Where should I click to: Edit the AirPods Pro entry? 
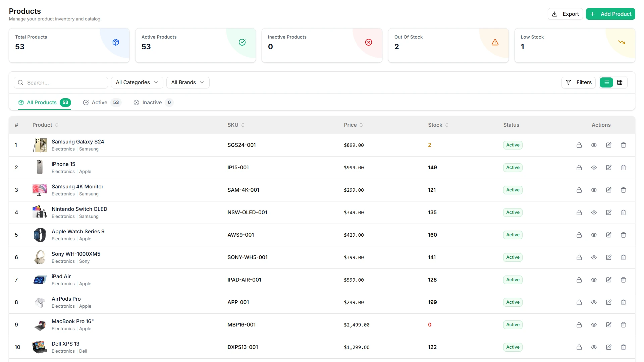tap(608, 302)
